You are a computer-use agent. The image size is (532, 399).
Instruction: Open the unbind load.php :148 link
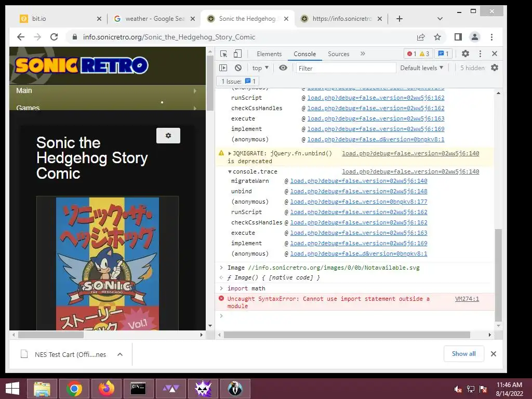point(358,191)
